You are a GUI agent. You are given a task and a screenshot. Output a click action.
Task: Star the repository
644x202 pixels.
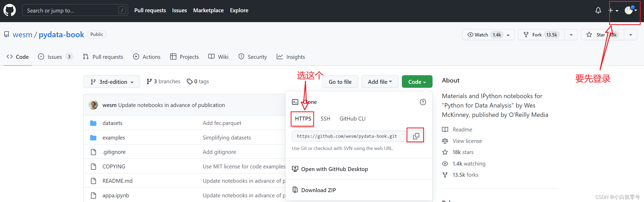pyautogui.click(x=602, y=35)
